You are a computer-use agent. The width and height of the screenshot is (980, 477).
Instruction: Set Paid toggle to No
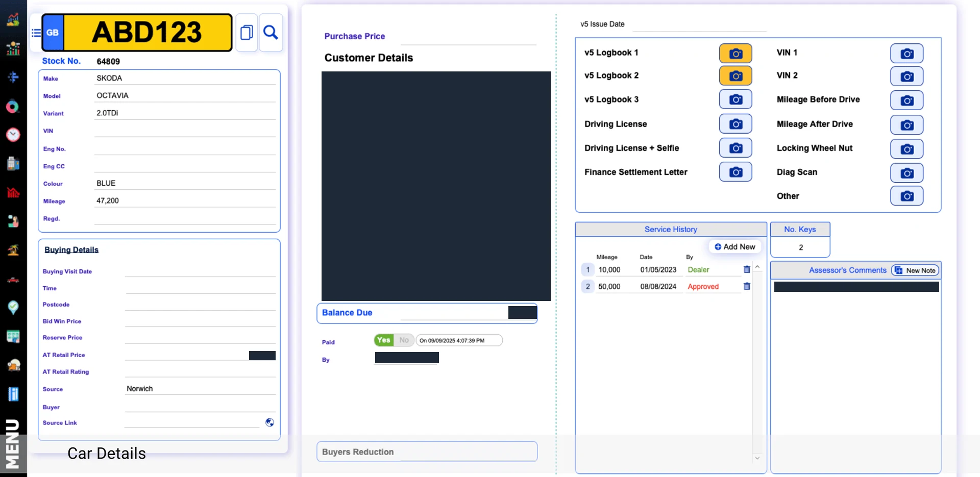point(404,340)
